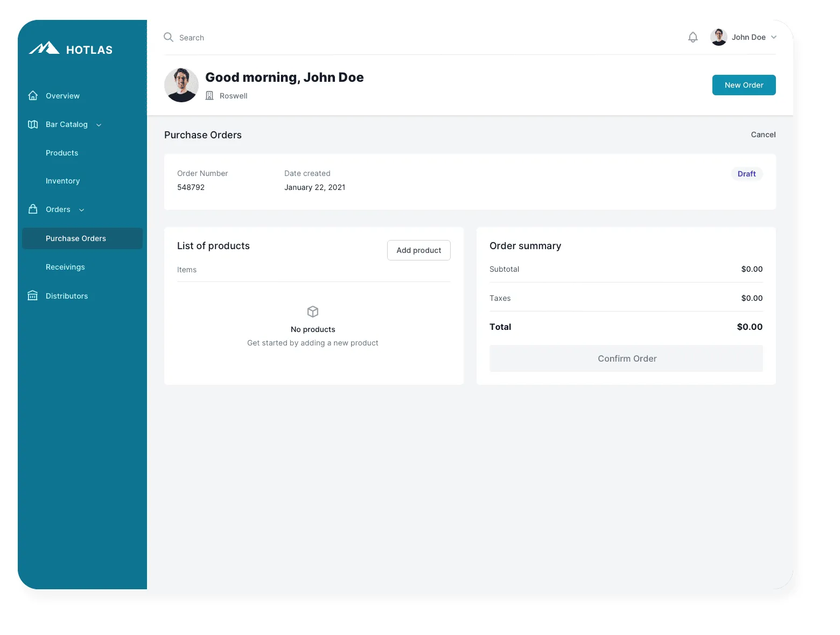Click the small John Doe avatar
This screenshot has width=840, height=635.
(x=719, y=37)
